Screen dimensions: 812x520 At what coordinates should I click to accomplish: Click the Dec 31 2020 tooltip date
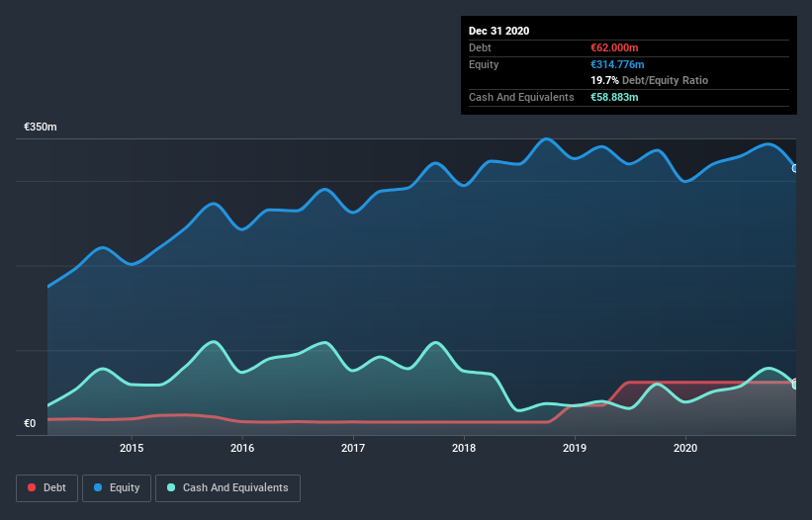[x=499, y=31]
